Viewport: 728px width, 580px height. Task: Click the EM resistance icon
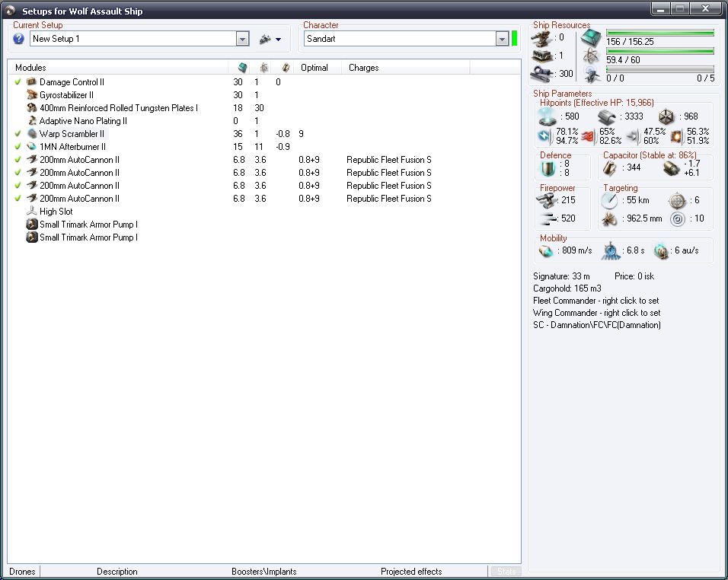click(544, 136)
